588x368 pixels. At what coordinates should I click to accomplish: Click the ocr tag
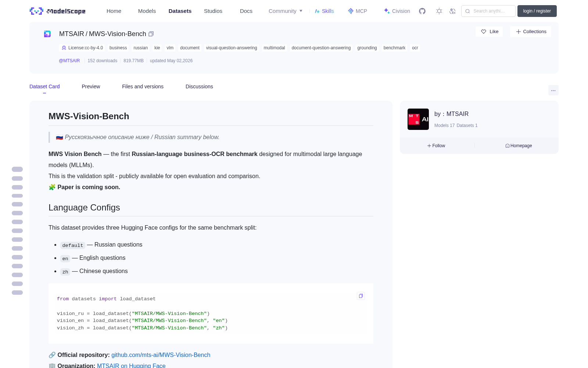pos(415,48)
